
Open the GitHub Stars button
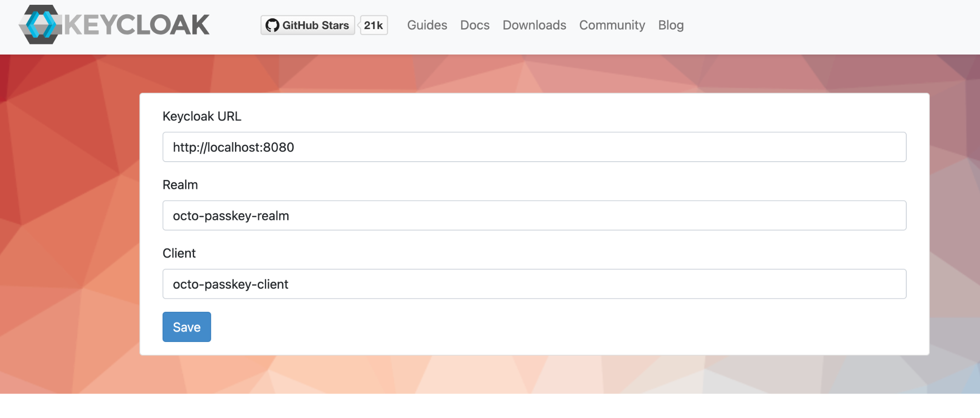(x=308, y=25)
